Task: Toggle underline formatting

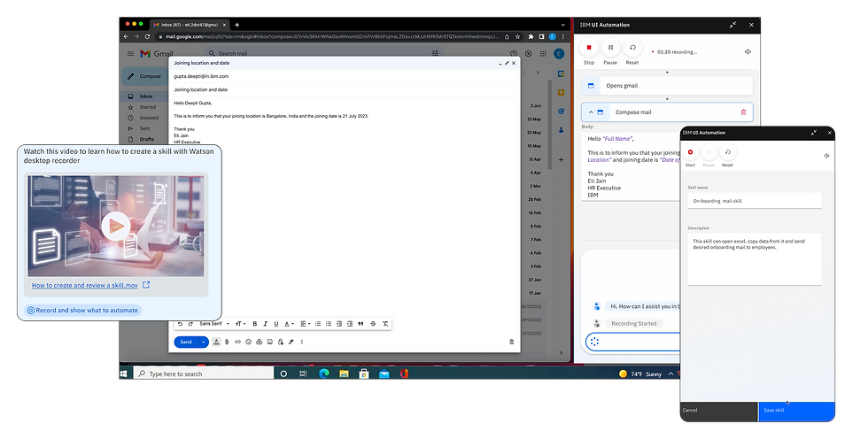Action: tap(275, 324)
